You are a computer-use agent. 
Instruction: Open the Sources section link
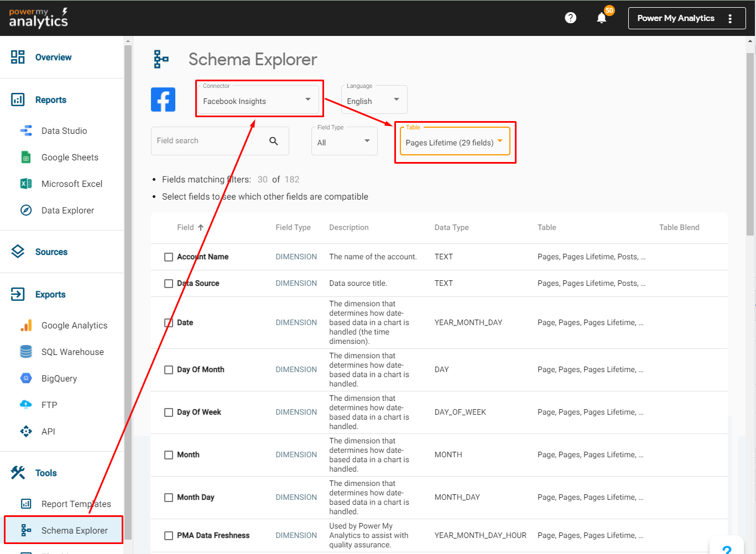pyautogui.click(x=51, y=252)
